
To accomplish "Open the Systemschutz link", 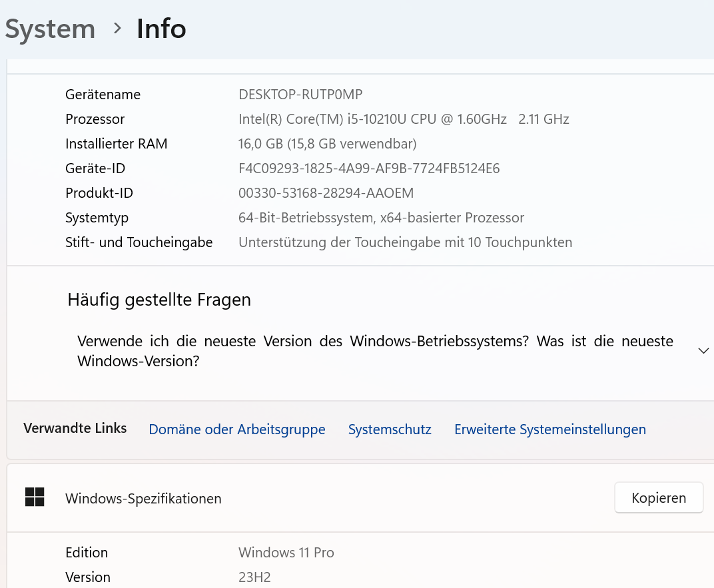I will coord(390,429).
